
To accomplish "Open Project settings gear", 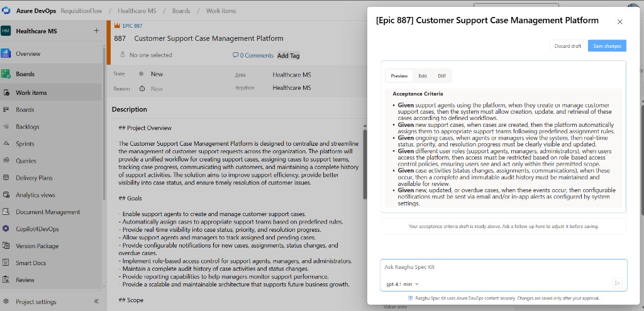I will (6, 302).
